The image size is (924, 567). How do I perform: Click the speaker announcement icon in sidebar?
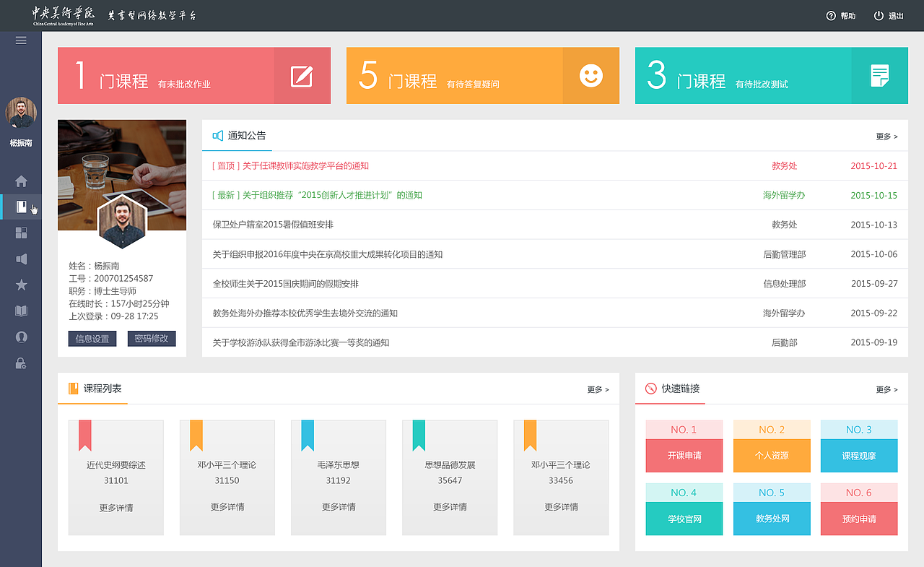point(21,259)
